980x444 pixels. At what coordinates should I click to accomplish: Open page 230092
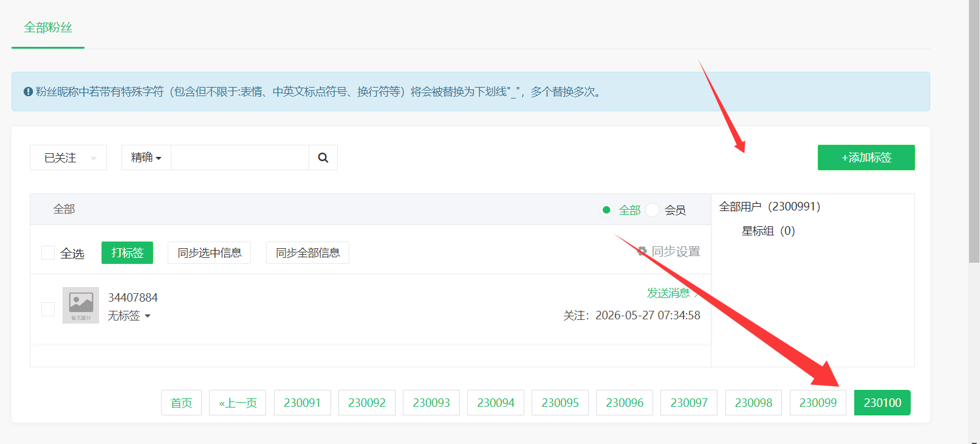pyautogui.click(x=367, y=403)
